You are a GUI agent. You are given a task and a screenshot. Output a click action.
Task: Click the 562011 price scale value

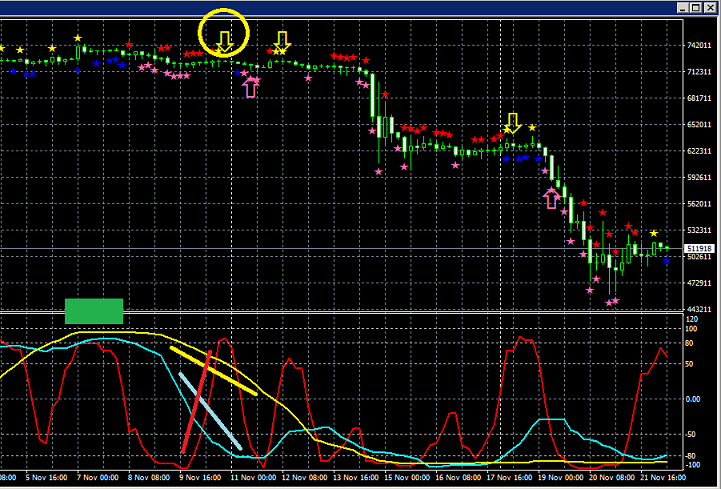tap(699, 204)
